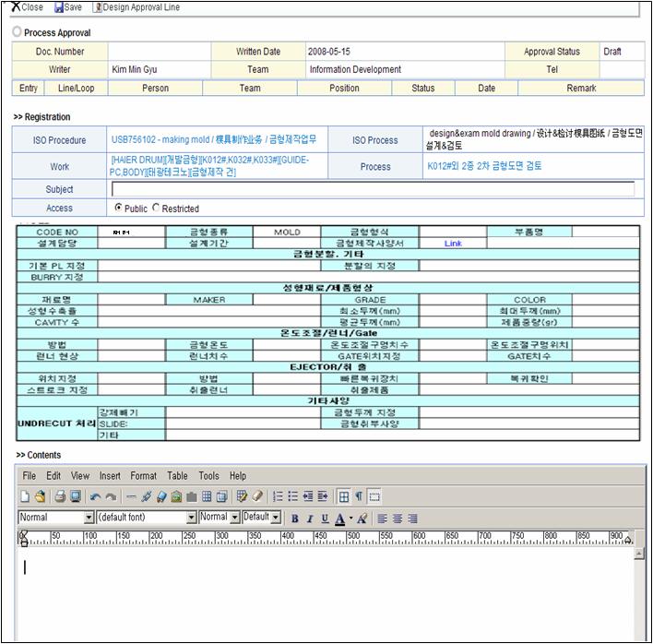
Task: Expand the Normal paragraph style dropdown
Action: (88, 518)
